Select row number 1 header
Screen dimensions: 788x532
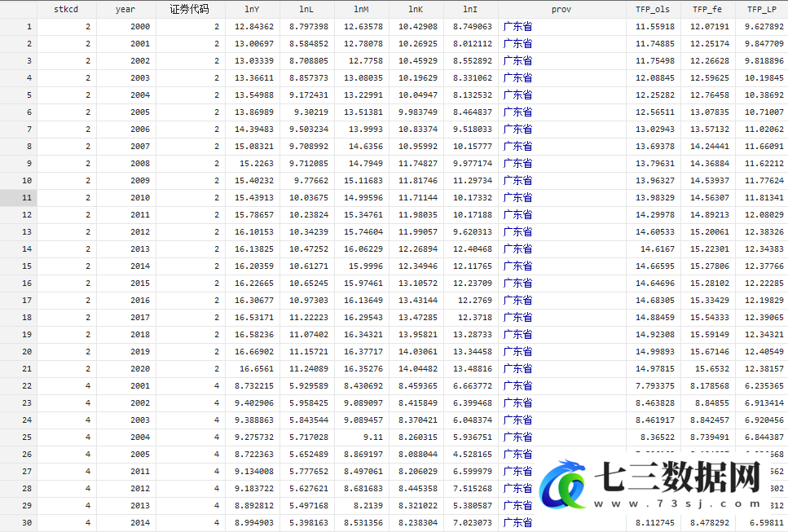(19, 27)
